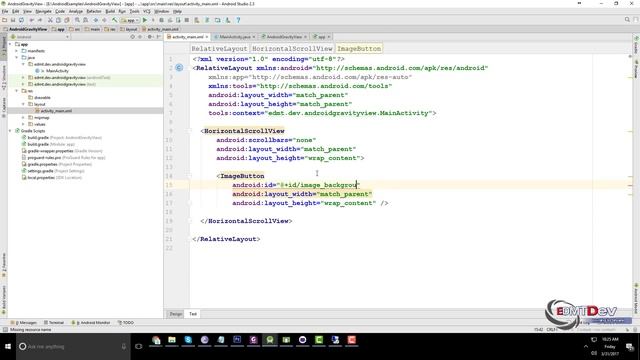Collapse the java folder node

[17, 58]
